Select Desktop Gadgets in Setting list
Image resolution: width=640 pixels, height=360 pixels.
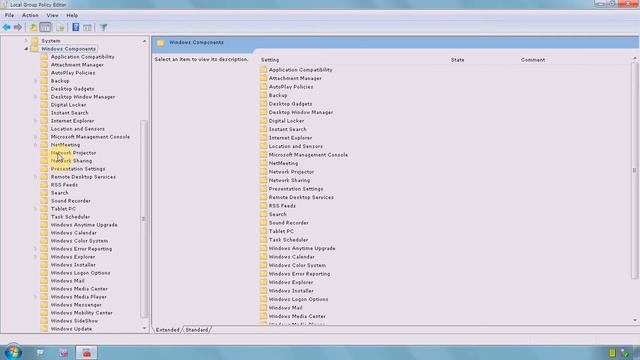pyautogui.click(x=290, y=104)
